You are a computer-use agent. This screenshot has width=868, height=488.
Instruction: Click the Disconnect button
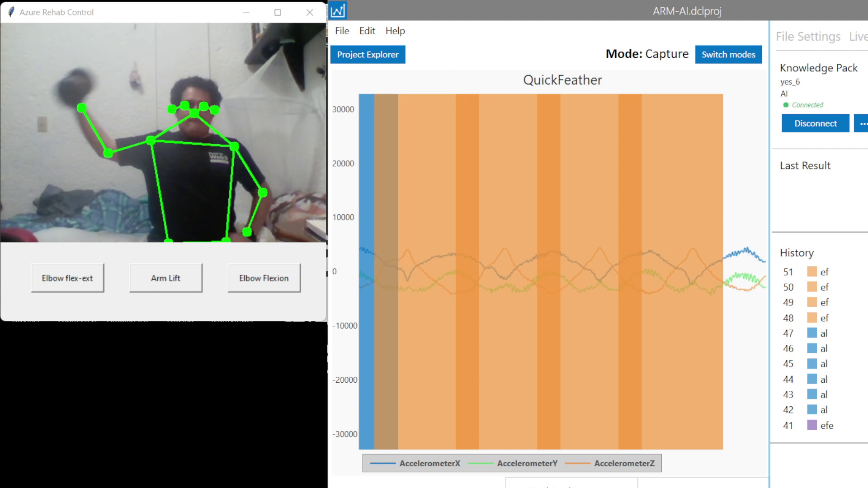[815, 123]
